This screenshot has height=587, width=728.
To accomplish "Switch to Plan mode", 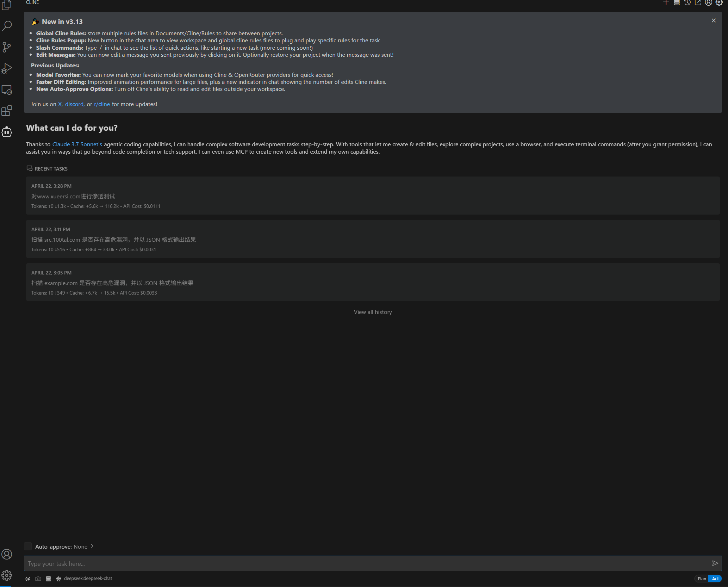I will [x=702, y=579].
